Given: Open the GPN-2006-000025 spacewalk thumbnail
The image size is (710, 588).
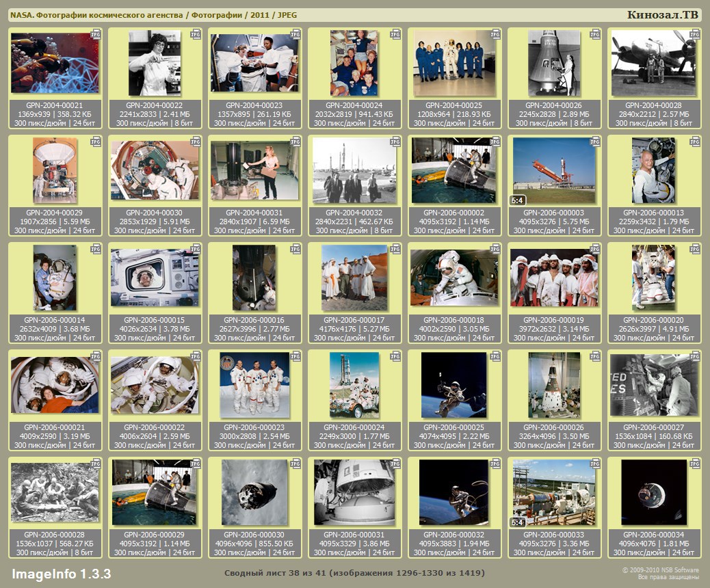Looking at the screenshot, I should tap(454, 385).
